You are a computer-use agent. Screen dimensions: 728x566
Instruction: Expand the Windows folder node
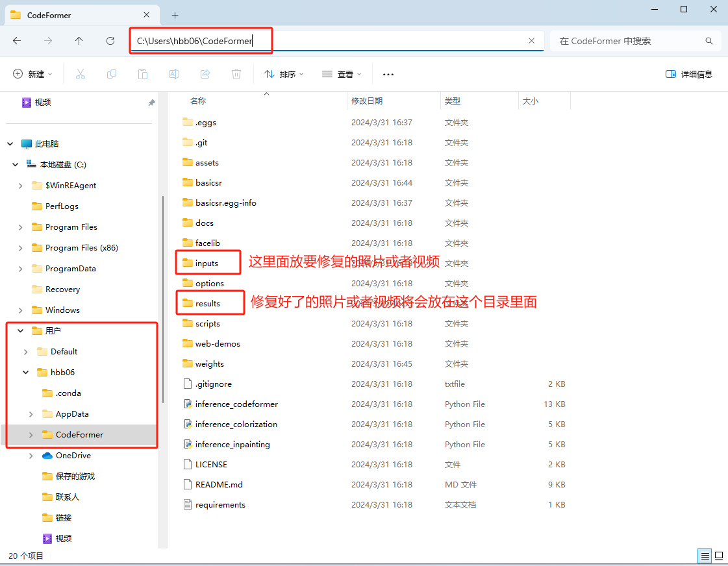coord(20,310)
